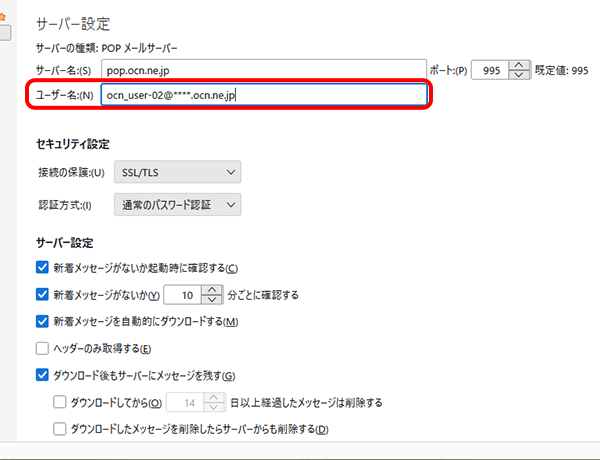
Task: Check ダウンロードしたメッセージを削除したらサーバーからも削除する
Action: [59, 430]
